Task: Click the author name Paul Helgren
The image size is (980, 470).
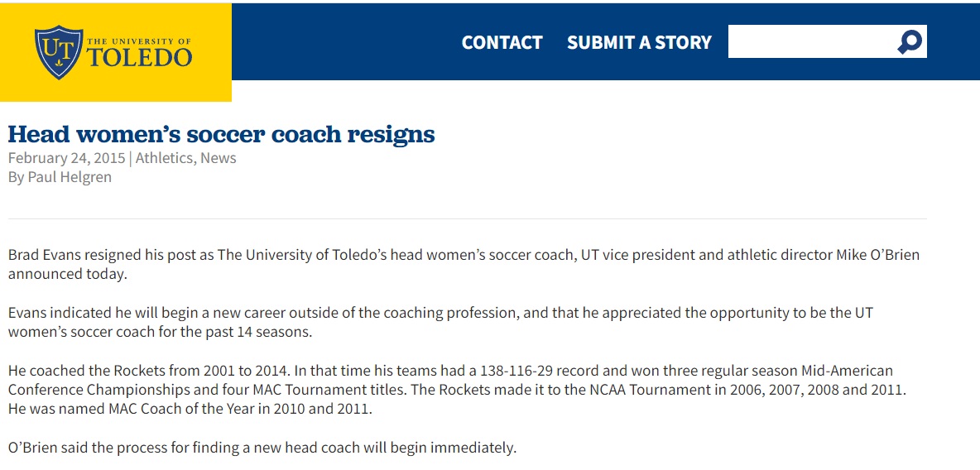Action: pyautogui.click(x=70, y=177)
